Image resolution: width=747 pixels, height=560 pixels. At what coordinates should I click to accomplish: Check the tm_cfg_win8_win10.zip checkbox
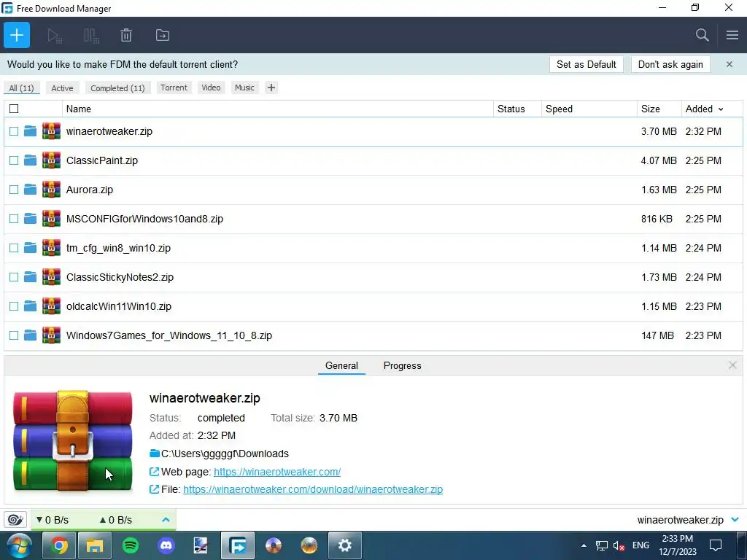[x=14, y=248]
